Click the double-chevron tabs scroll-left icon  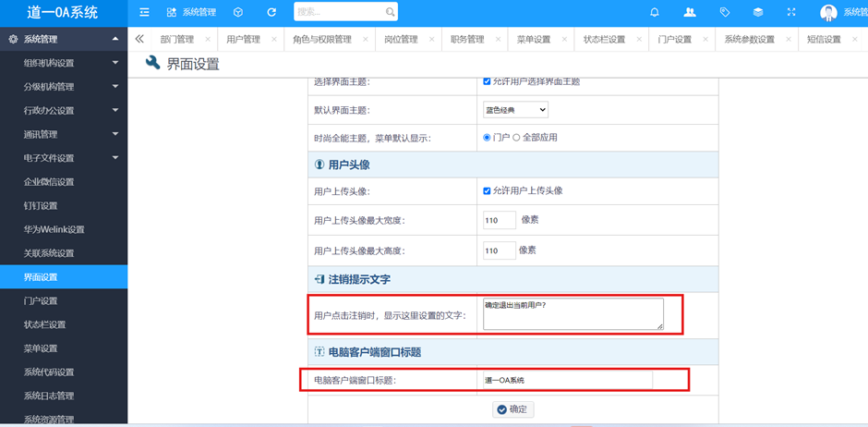[x=139, y=39]
